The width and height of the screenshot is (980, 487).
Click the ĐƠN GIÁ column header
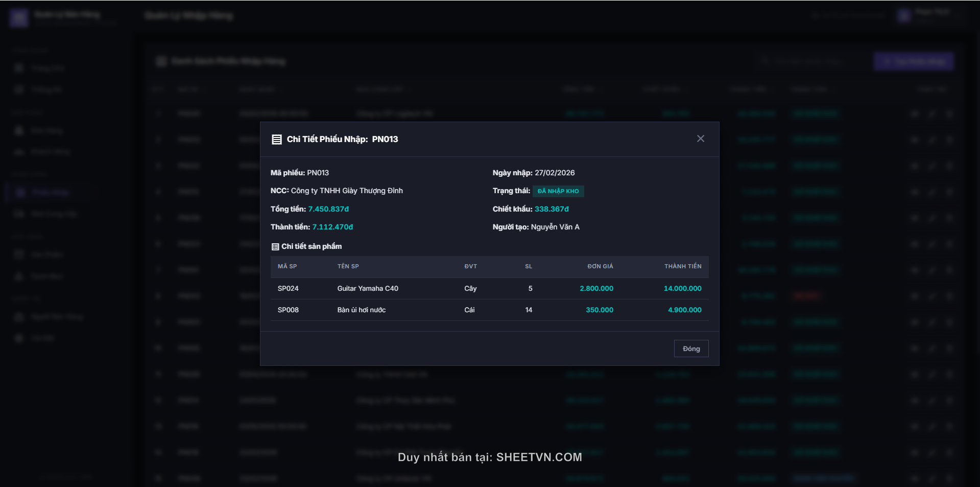(x=600, y=266)
